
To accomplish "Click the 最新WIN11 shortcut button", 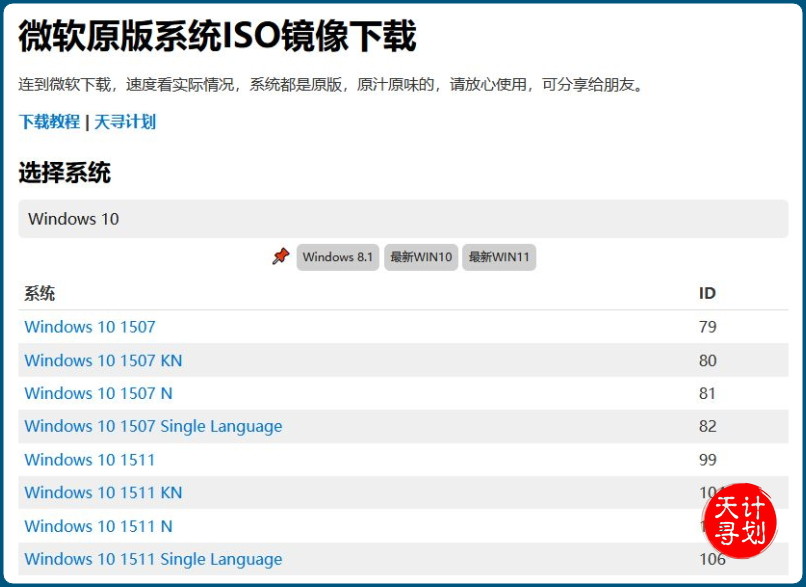I will [x=497, y=257].
